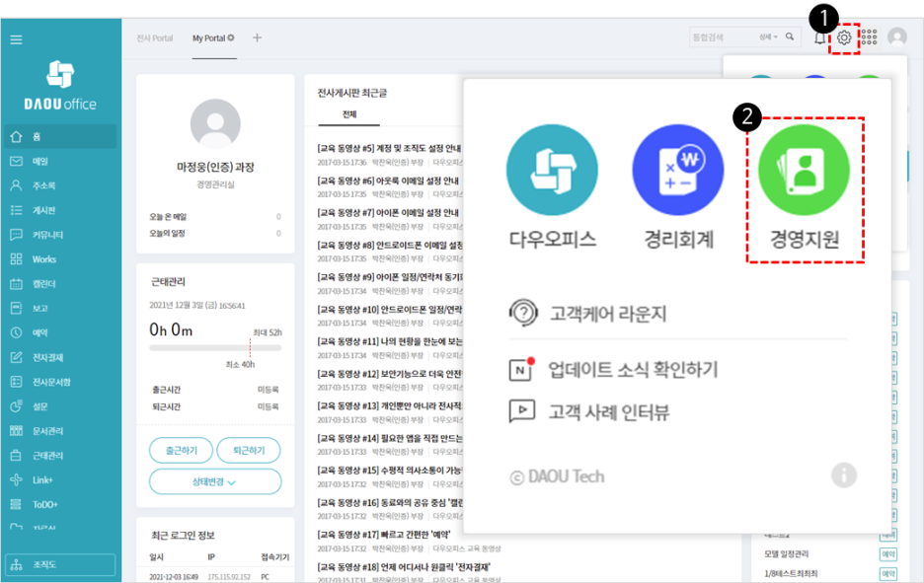Image resolution: width=924 pixels, height=583 pixels.
Task: Select the 전체 tab in 전사게시판
Action: click(x=349, y=114)
